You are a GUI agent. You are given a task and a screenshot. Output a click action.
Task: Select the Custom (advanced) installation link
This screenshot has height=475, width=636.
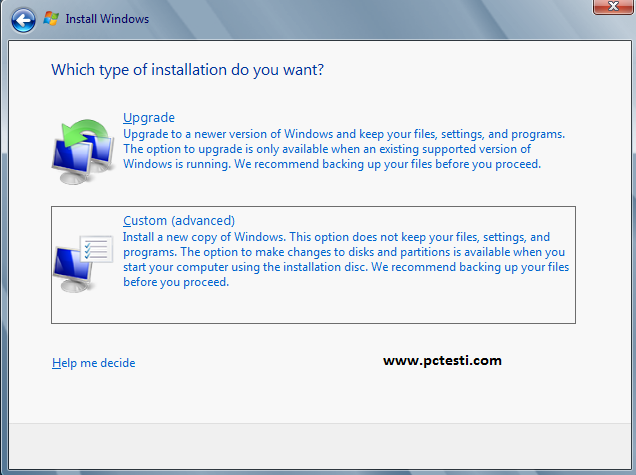(x=179, y=221)
